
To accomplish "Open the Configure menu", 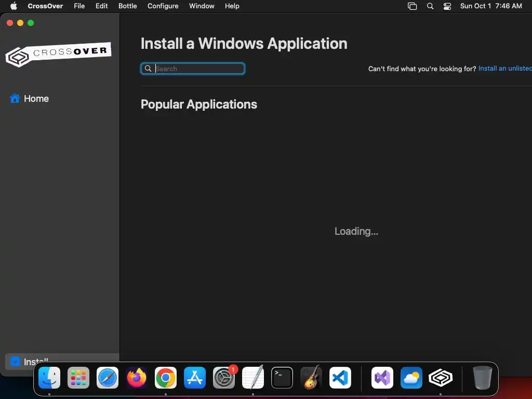I will coord(163,6).
